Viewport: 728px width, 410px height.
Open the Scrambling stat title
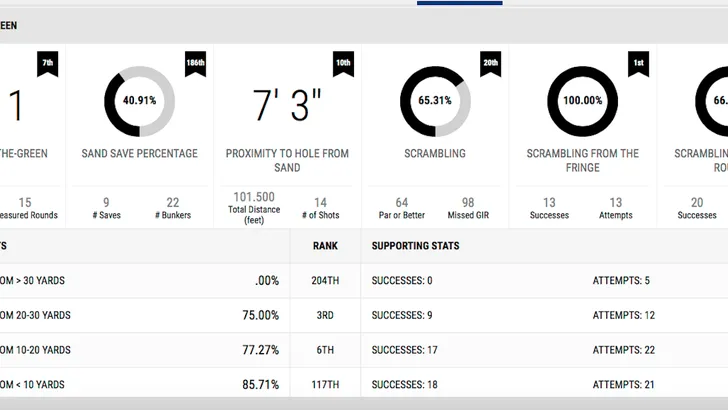click(435, 154)
